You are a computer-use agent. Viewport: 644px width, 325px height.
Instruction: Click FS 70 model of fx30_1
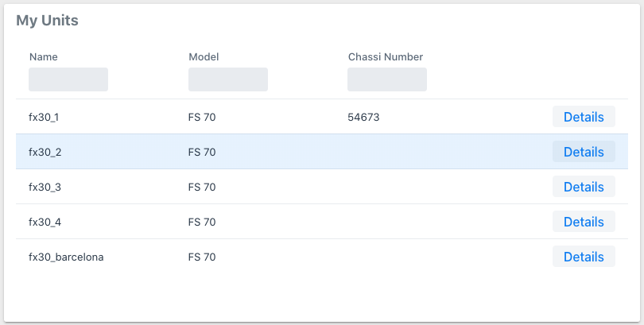click(202, 117)
